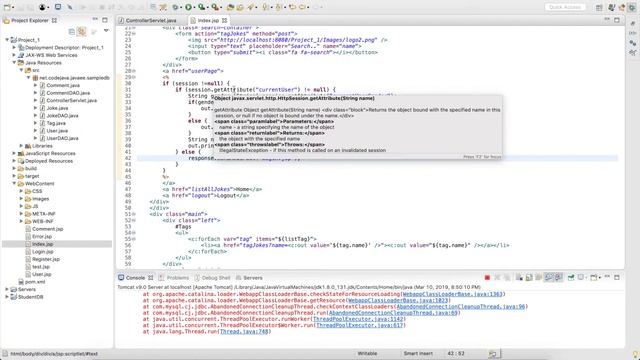Click the New file wizard icon
Image resolution: width=640 pixels, height=360 pixels.
pos(7,7)
